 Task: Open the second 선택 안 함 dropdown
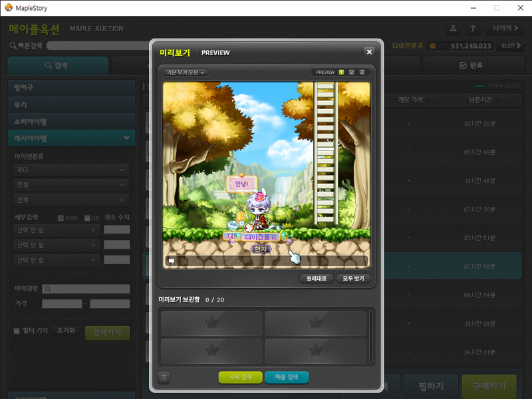(x=57, y=245)
